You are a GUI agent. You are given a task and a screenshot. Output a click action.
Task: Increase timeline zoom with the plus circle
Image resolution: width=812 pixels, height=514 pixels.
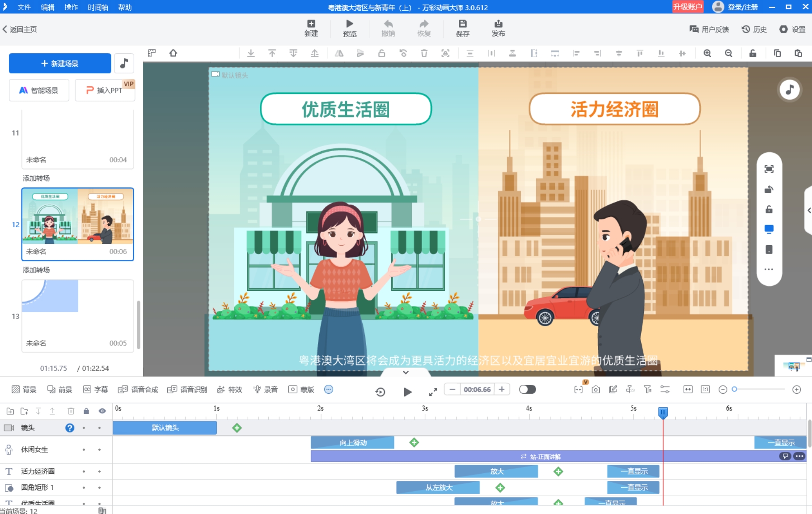click(797, 390)
